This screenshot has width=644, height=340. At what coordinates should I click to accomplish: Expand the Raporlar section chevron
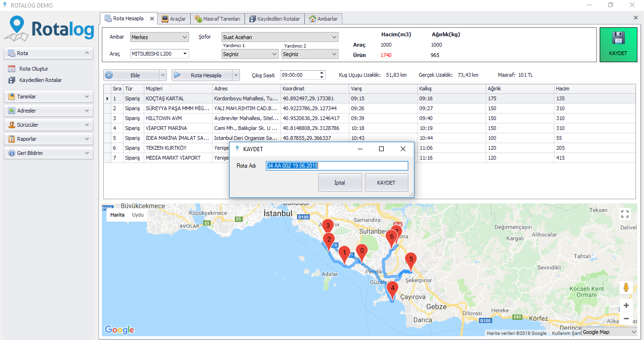pyautogui.click(x=87, y=139)
